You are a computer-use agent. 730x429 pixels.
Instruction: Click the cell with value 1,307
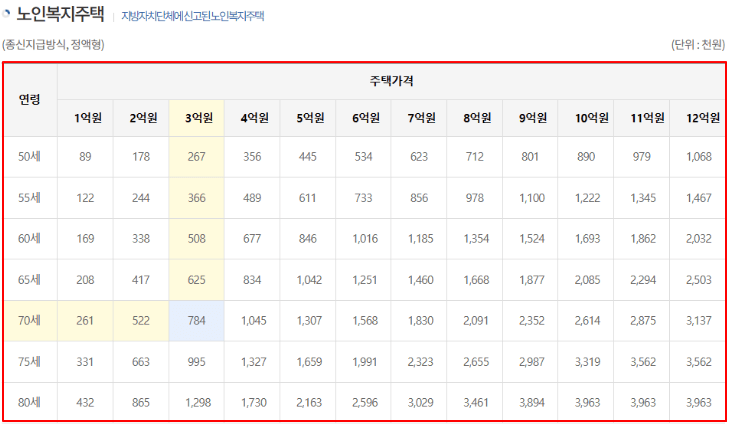click(308, 321)
